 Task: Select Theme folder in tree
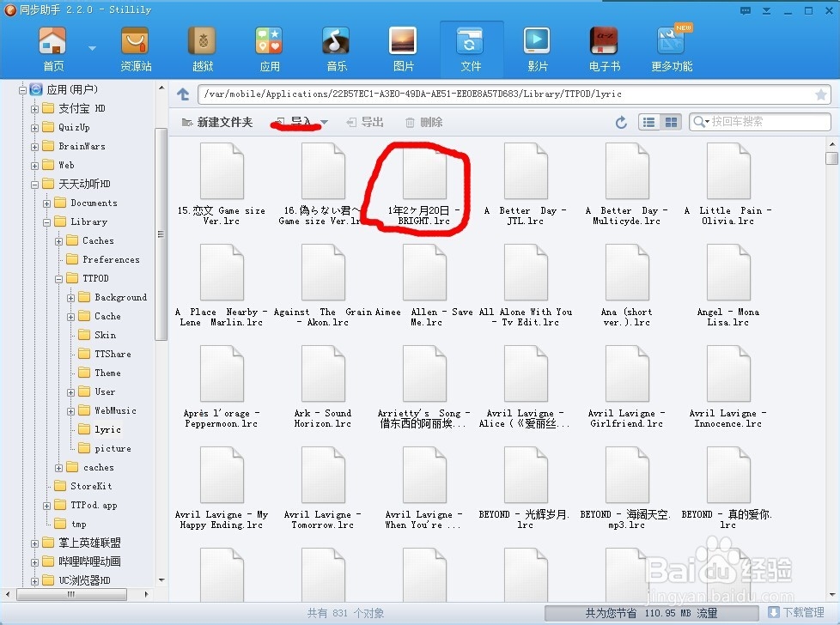click(x=100, y=373)
